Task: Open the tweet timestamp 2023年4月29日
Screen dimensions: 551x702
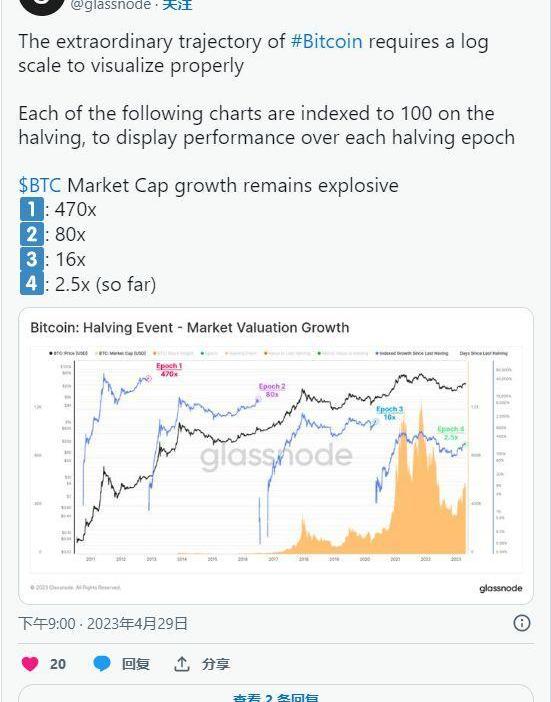Action: [137, 623]
